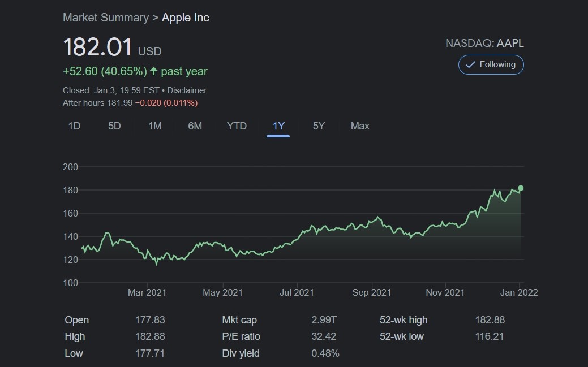
Task: Click the Mkt cap value 2.99T
Action: click(x=324, y=320)
